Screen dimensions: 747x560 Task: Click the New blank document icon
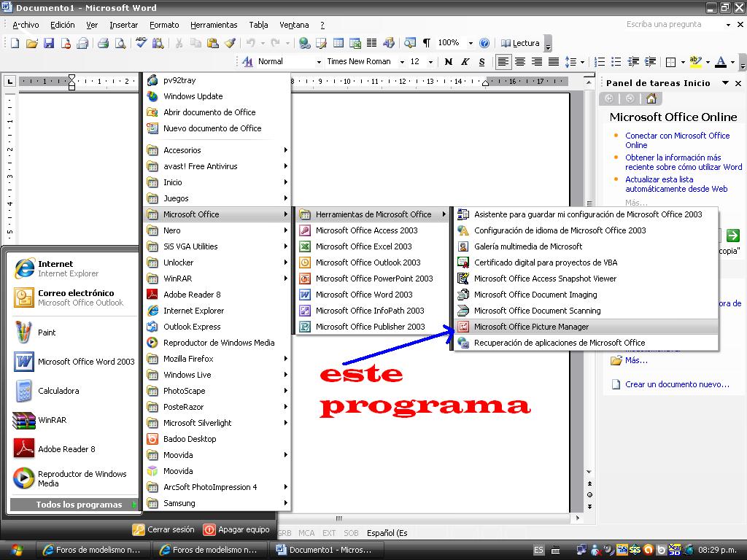[15, 43]
